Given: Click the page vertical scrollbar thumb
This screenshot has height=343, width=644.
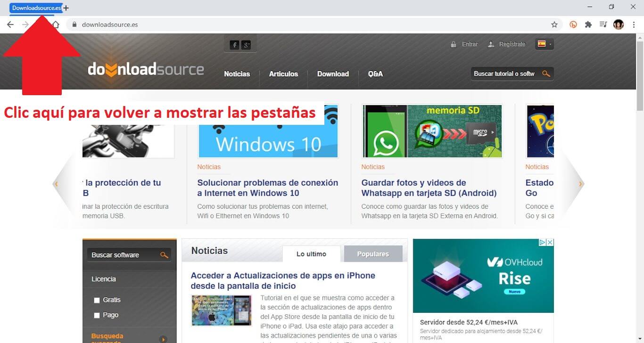Looking at the screenshot, I should [640, 75].
